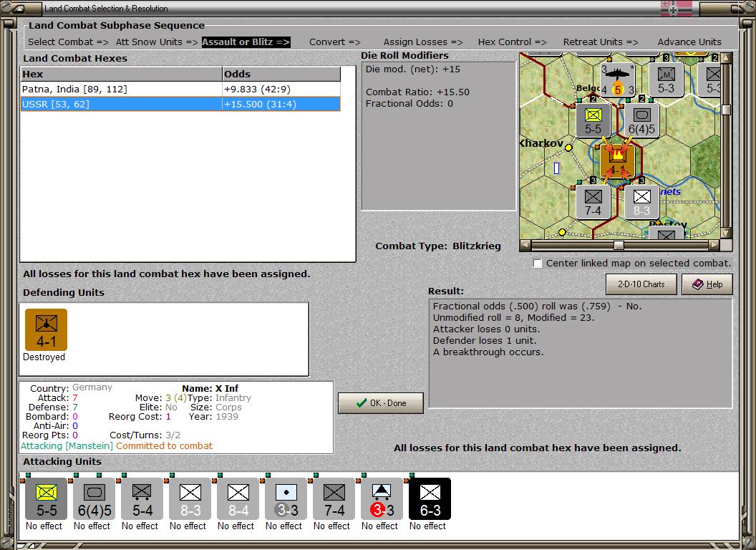
Task: Click the Convert subphase label
Action: coord(334,42)
